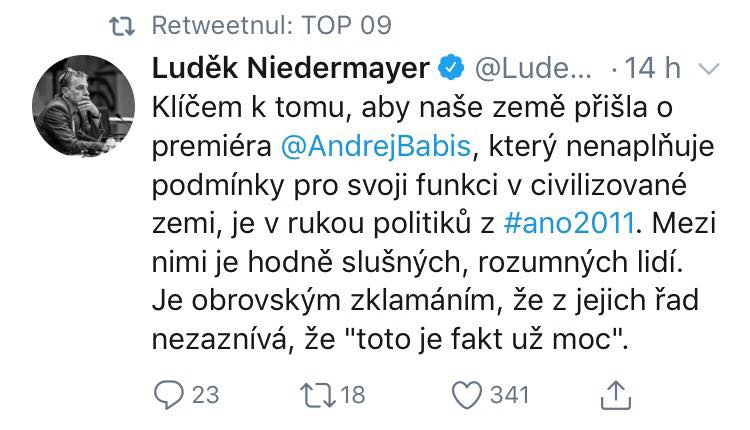This screenshot has width=750, height=430.
Task: Open the @Lude... handle
Action: 533,68
